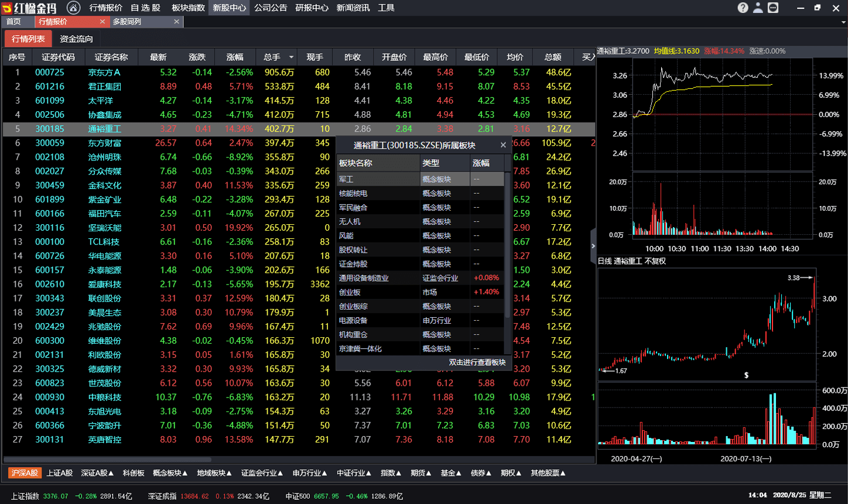Click the 红楹金玛 logo

tap(29, 8)
